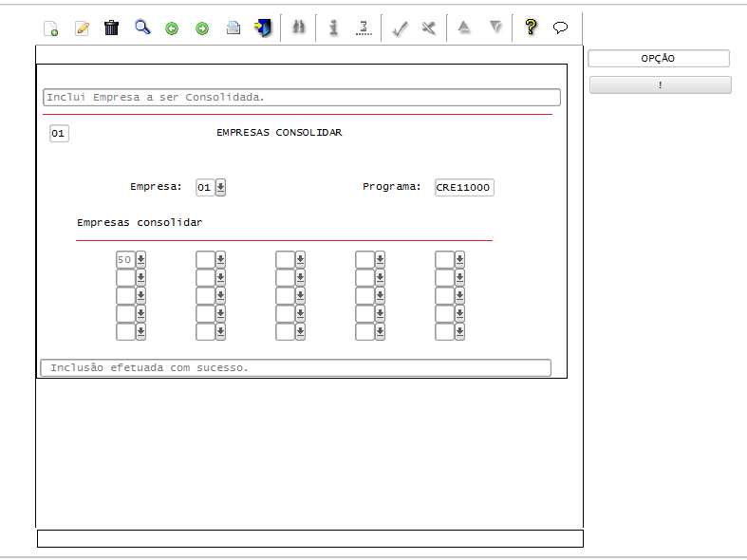Click the cancel X toolbar icon
747x560 pixels.
click(429, 28)
